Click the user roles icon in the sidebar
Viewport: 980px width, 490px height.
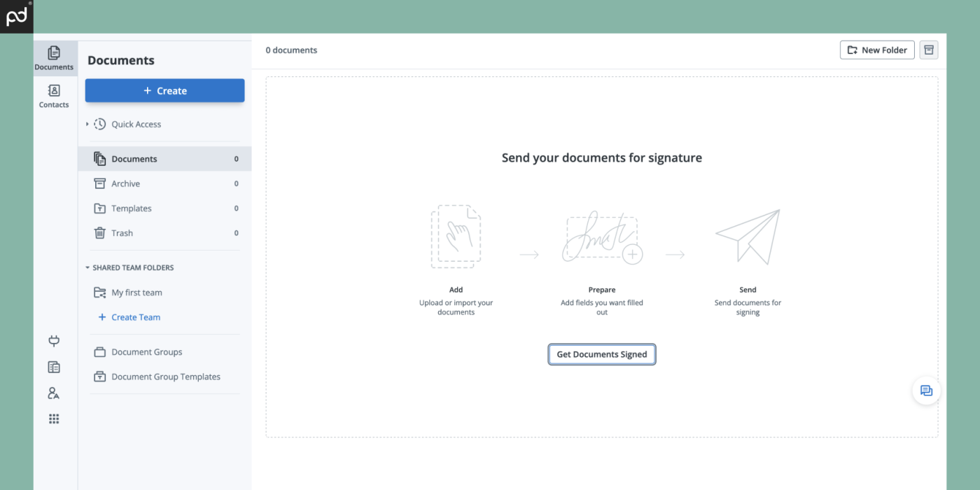click(54, 393)
